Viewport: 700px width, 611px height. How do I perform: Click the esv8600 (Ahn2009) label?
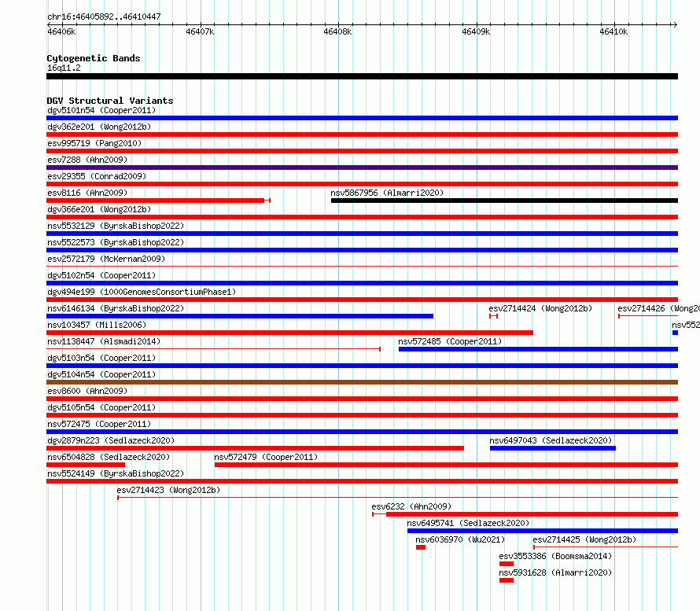[87, 391]
